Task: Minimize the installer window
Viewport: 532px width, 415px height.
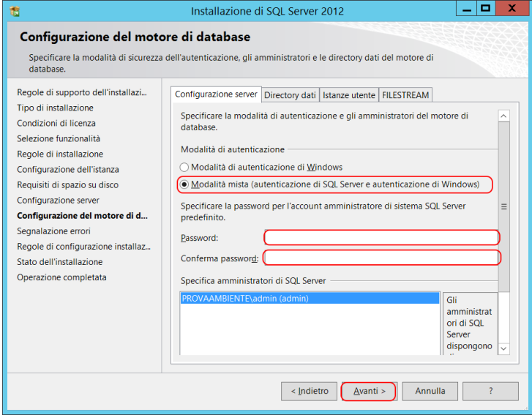Action: pos(467,9)
